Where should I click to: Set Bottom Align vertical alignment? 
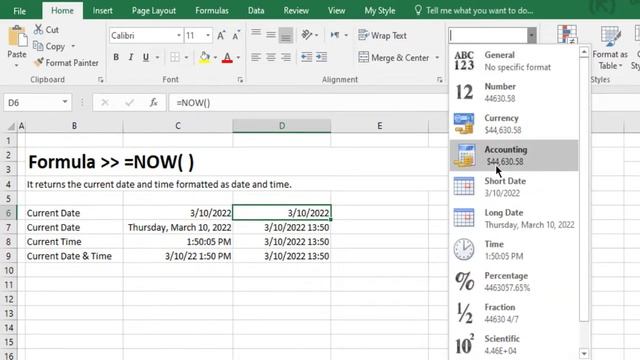point(286,36)
